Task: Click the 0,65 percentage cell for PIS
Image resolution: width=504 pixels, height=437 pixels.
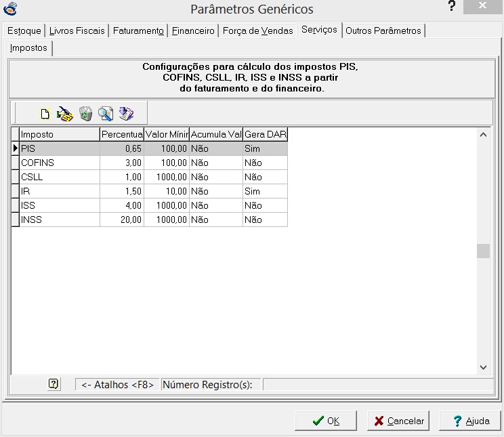Action: [122, 148]
